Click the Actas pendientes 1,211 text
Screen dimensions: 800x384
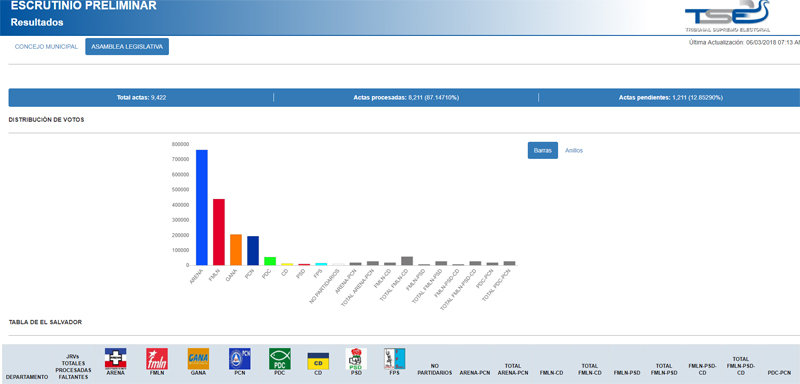coord(671,97)
